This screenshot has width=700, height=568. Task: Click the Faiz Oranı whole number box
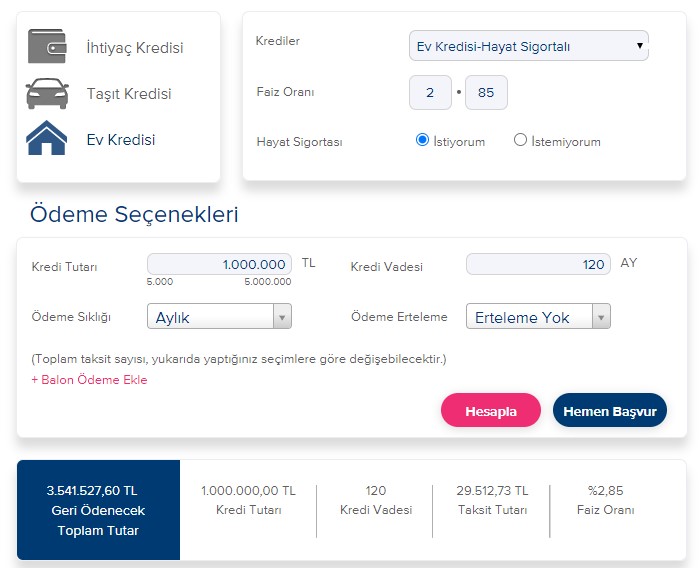click(x=430, y=92)
